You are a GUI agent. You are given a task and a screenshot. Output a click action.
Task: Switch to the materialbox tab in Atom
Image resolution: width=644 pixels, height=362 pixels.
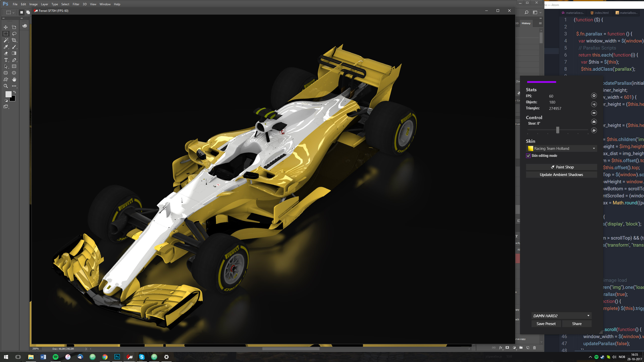coord(627,13)
